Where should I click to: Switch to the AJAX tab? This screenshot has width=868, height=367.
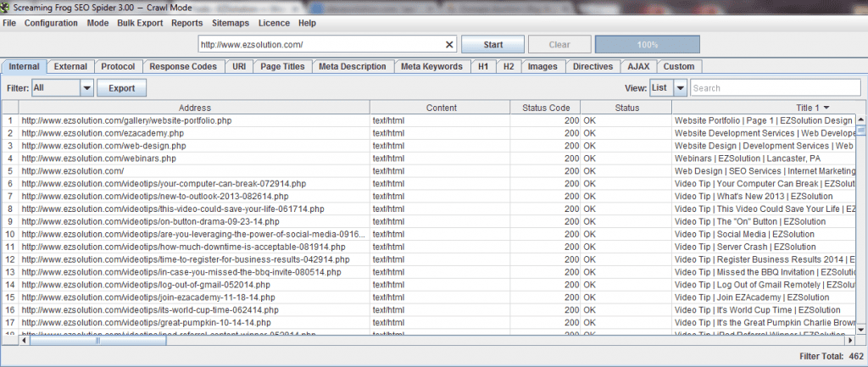click(639, 66)
